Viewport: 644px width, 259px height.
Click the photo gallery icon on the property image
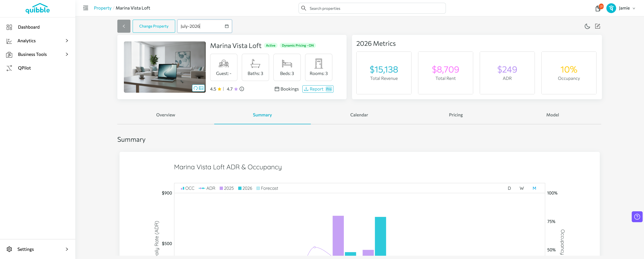201,88
